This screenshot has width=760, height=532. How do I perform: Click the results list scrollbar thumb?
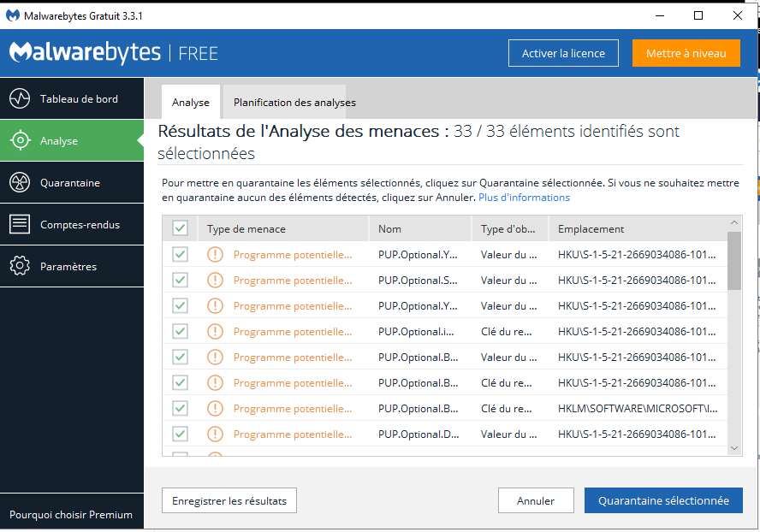734,261
